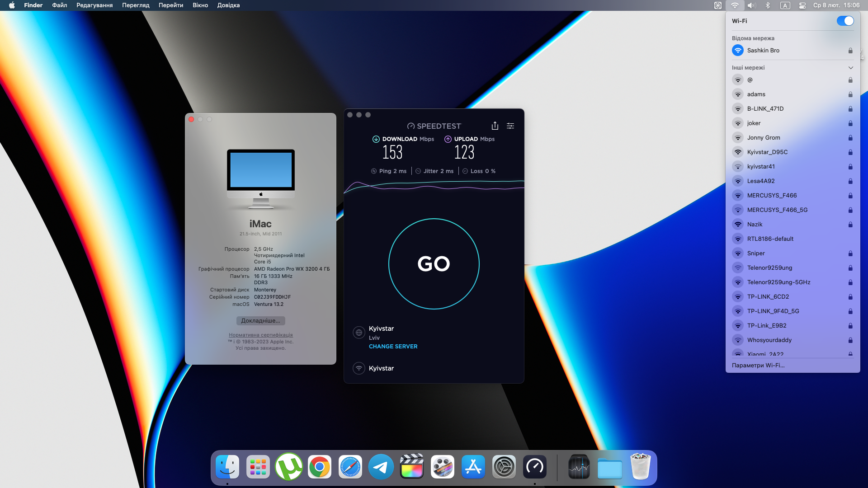Open Нормативна сертифікація link
This screenshot has height=488, width=868.
click(x=260, y=335)
